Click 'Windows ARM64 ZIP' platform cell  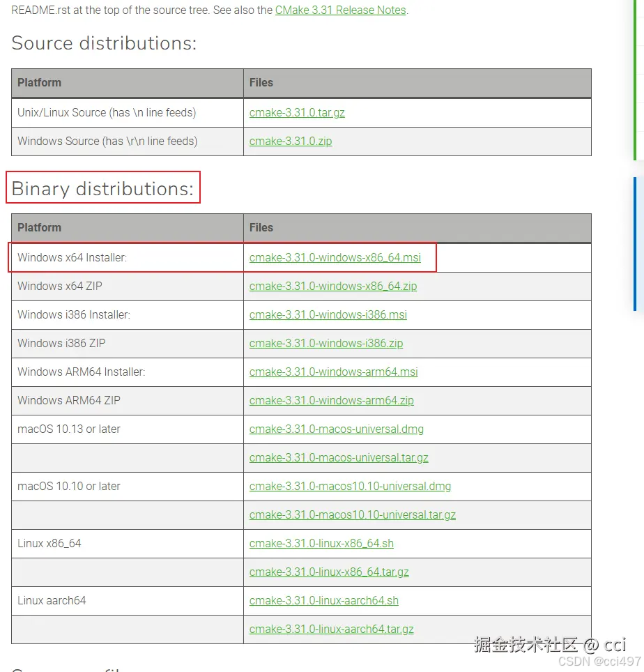128,401
